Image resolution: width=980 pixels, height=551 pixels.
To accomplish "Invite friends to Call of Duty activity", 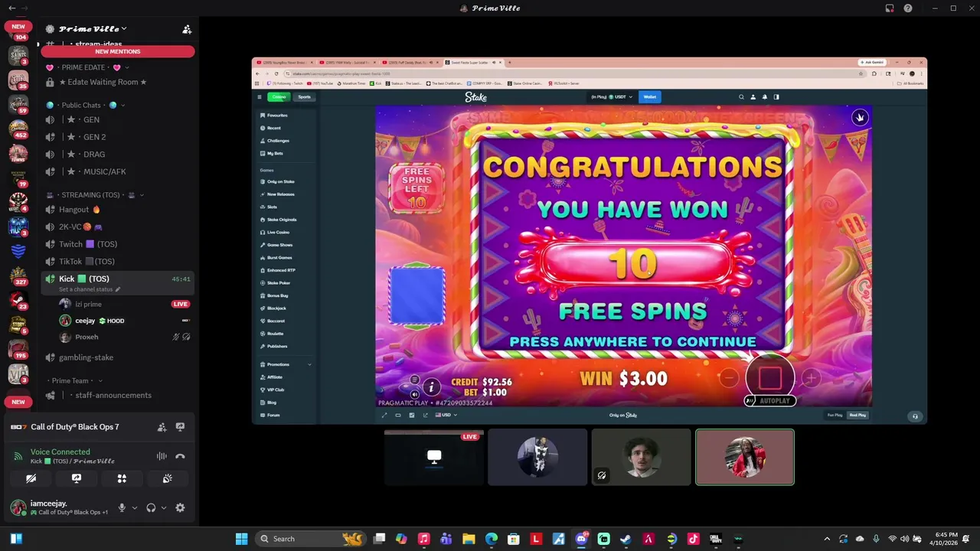I will pyautogui.click(x=162, y=427).
